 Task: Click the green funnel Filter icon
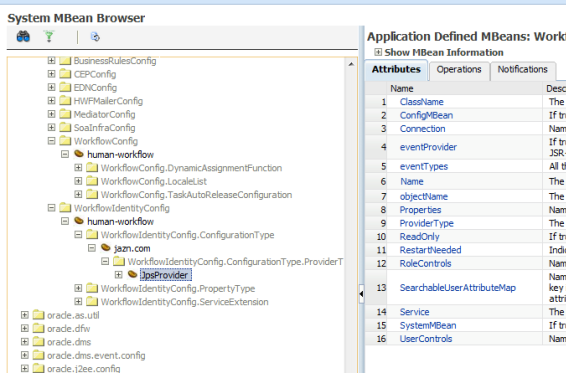click(x=49, y=36)
